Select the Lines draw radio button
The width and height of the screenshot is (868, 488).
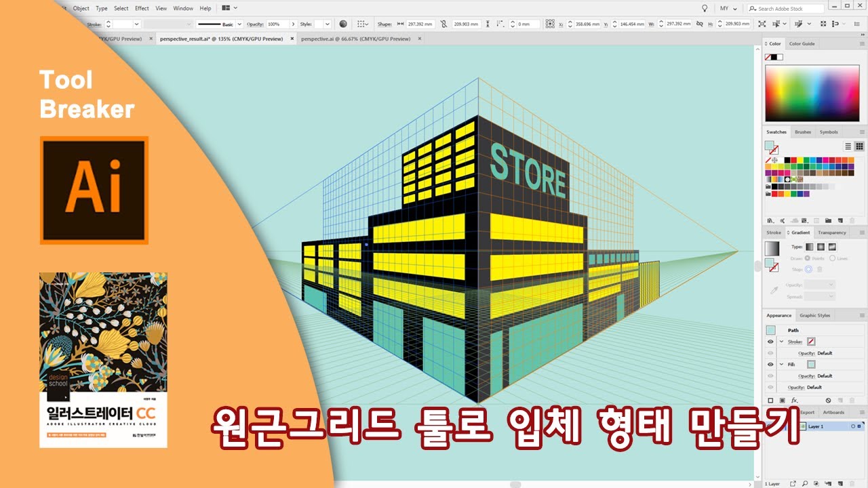tap(833, 258)
